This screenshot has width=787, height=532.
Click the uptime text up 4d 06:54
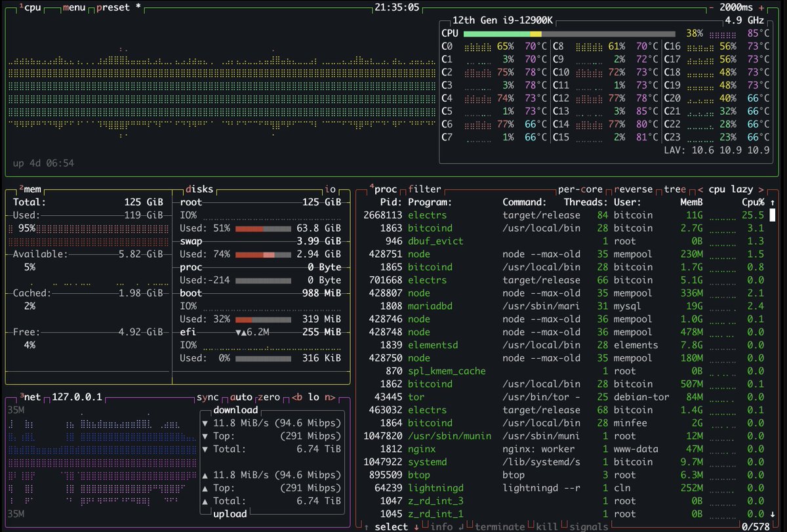pyautogui.click(x=43, y=163)
